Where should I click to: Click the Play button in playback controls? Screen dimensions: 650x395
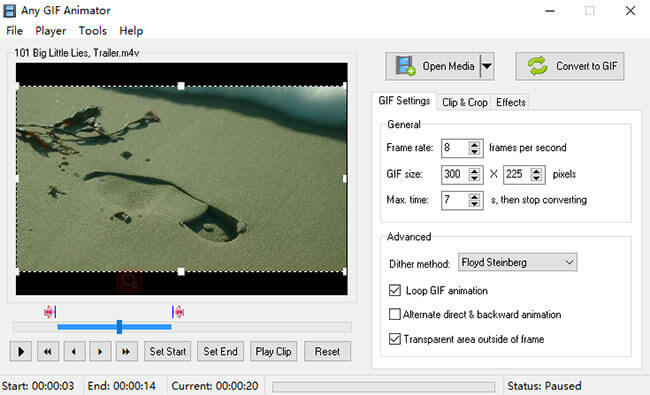pos(20,351)
